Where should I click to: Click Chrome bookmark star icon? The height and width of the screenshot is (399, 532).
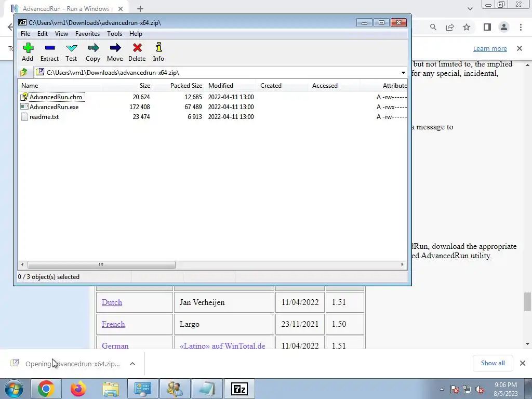click(x=467, y=27)
